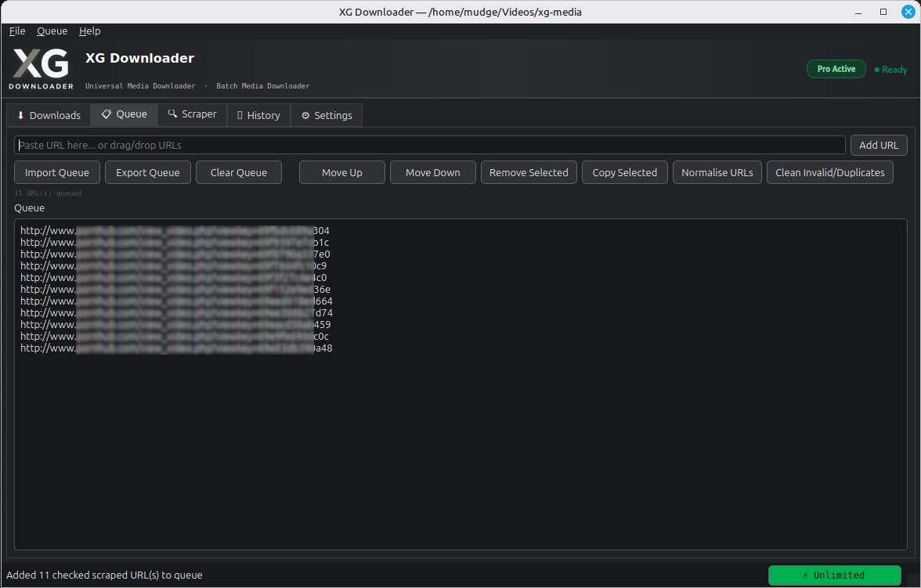The height and width of the screenshot is (588, 921).
Task: Click the Move Up button
Action: [341, 173]
